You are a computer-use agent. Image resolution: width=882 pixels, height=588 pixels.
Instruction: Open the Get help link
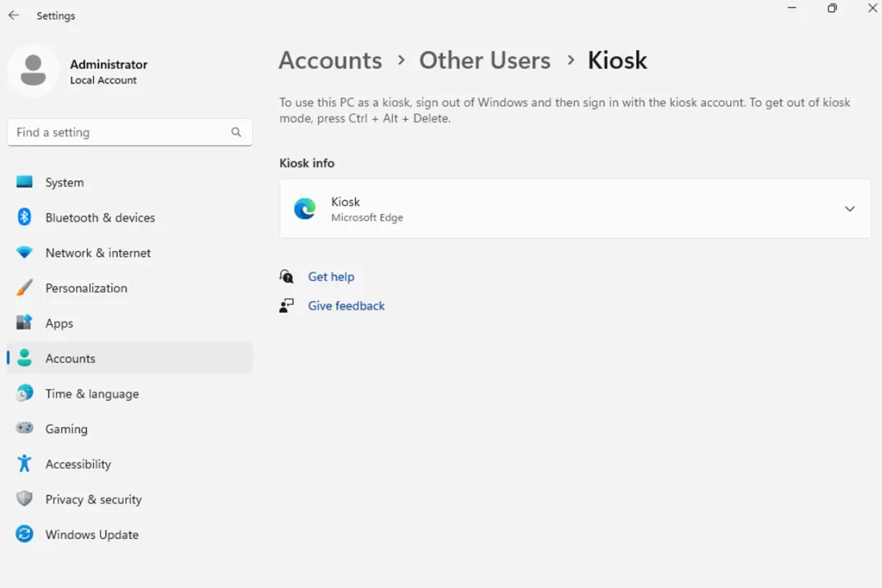coord(331,277)
